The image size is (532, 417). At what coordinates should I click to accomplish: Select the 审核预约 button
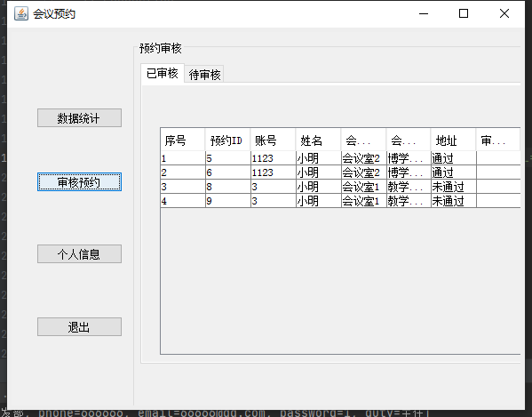pos(79,182)
